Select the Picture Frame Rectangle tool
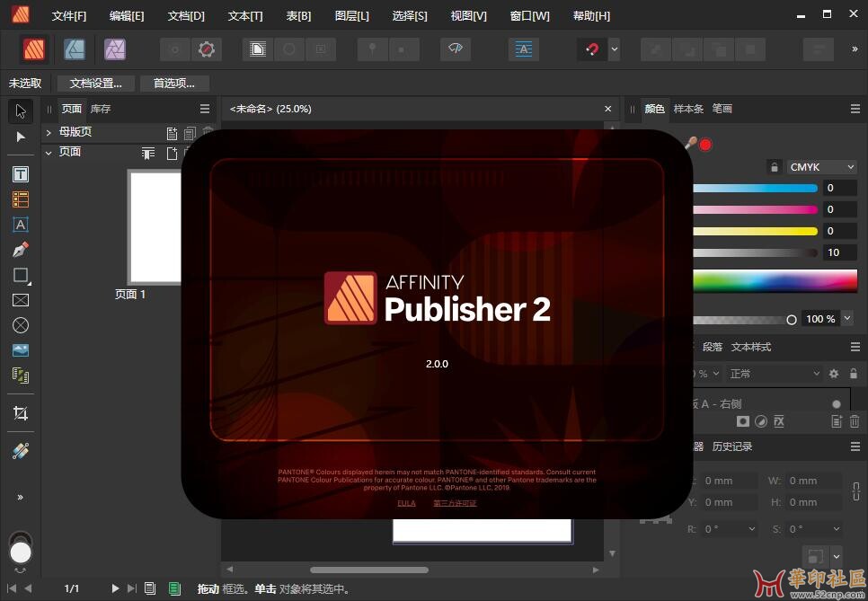The width and height of the screenshot is (868, 601). (x=21, y=300)
